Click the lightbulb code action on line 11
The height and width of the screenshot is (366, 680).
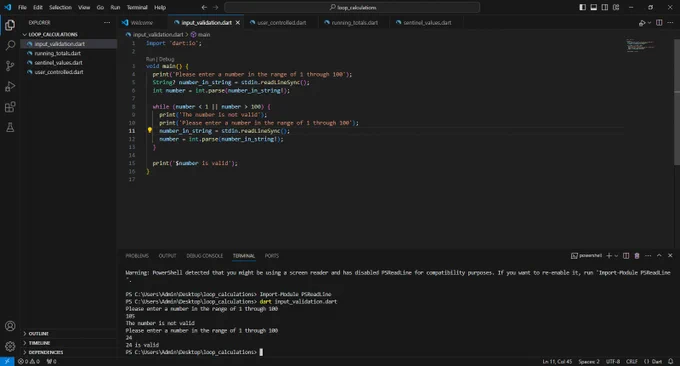point(150,130)
